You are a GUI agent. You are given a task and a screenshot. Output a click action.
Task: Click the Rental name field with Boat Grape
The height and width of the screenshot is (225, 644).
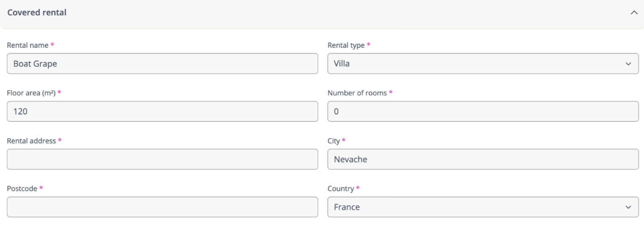(162, 63)
